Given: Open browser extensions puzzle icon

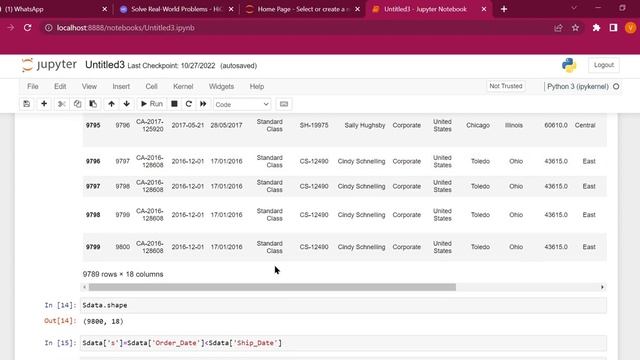Looking at the screenshot, I should 596,28.
